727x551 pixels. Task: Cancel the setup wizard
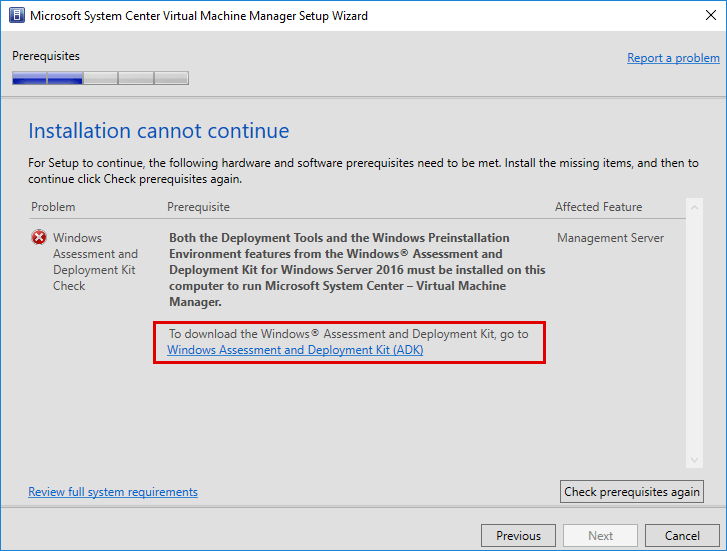coord(682,536)
